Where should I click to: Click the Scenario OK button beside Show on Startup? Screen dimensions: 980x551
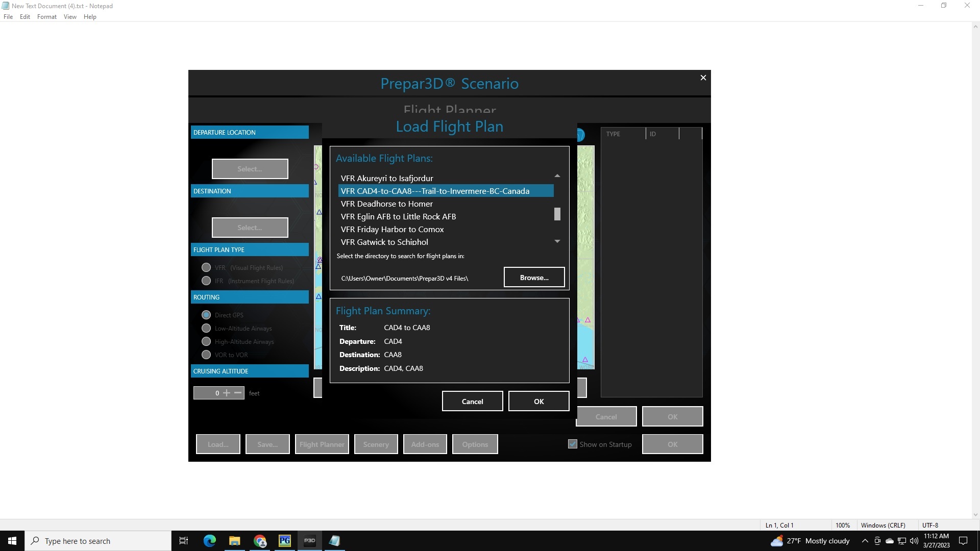tap(672, 444)
